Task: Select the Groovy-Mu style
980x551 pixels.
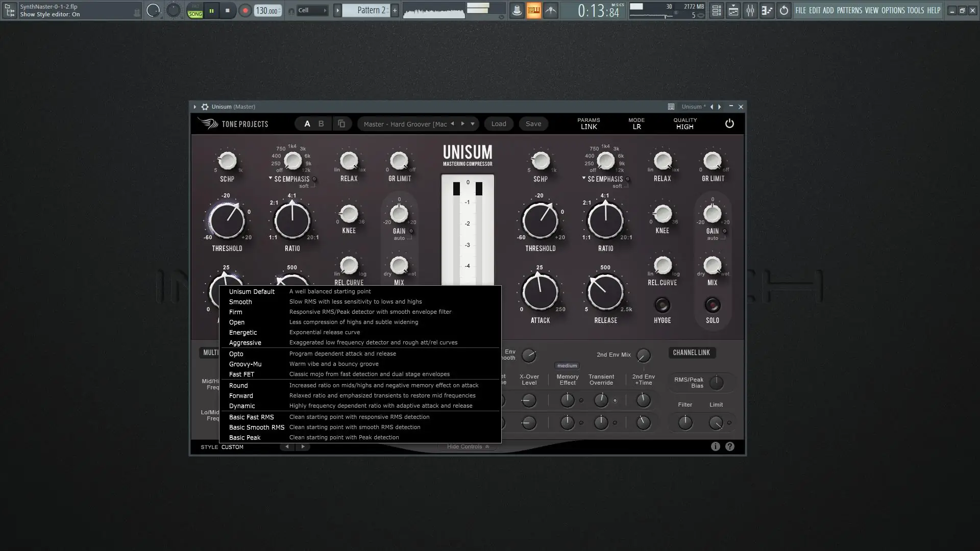Action: pos(245,364)
